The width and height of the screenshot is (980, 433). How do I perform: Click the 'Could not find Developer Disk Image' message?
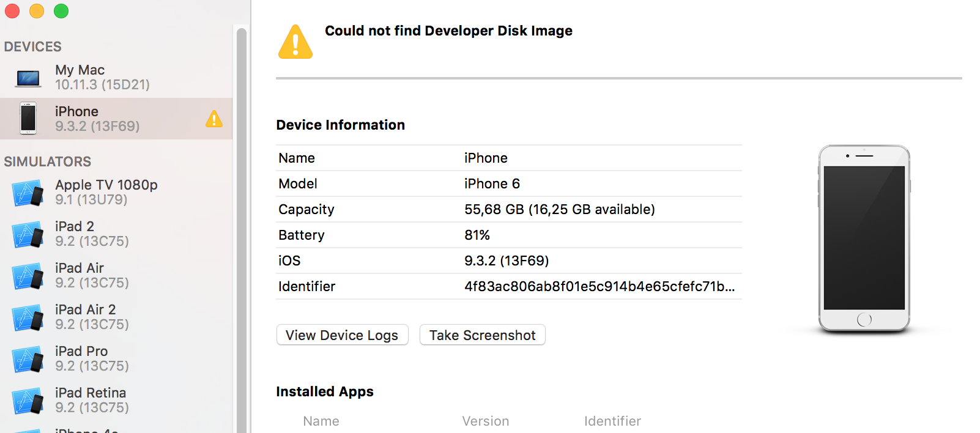pos(448,31)
